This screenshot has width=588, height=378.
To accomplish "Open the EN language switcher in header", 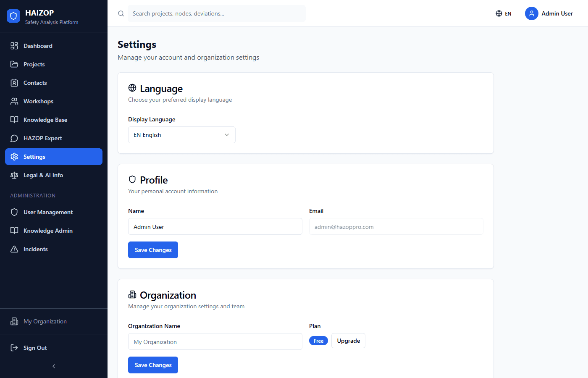I will pyautogui.click(x=504, y=13).
